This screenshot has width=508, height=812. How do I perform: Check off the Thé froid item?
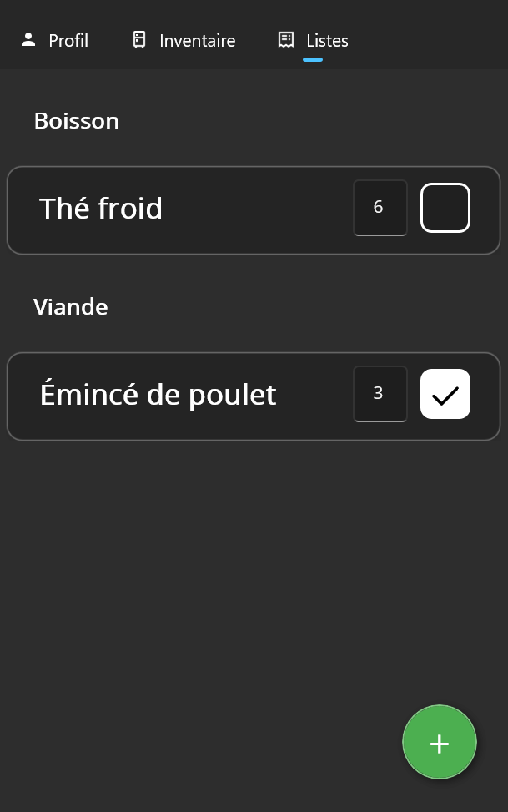(x=445, y=208)
